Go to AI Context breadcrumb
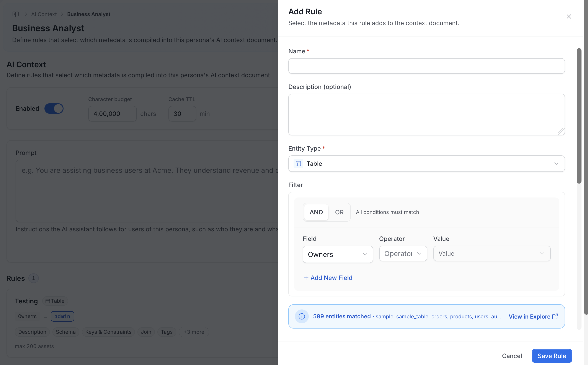This screenshot has width=588, height=365. tap(44, 14)
